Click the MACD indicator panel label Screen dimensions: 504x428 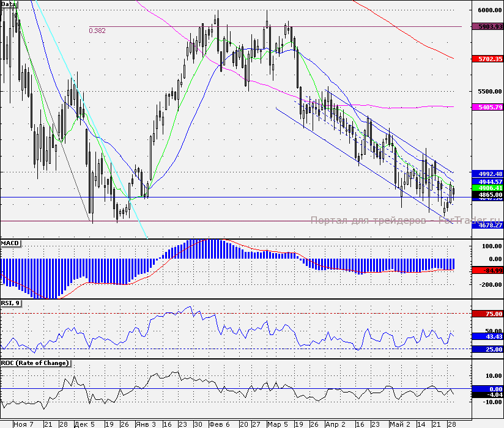pyautogui.click(x=10, y=243)
